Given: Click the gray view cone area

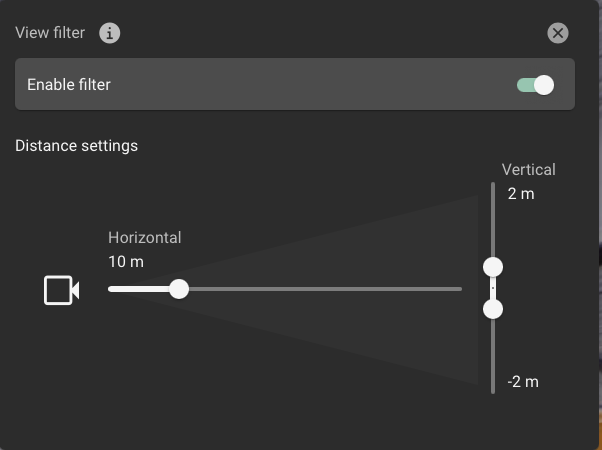Looking at the screenshot, I should [x=400, y=289].
